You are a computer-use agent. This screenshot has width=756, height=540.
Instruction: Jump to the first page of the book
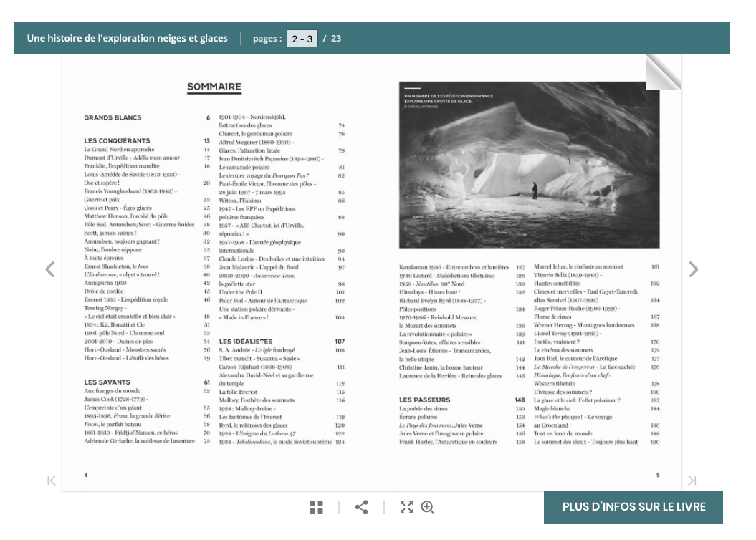pyautogui.click(x=52, y=481)
